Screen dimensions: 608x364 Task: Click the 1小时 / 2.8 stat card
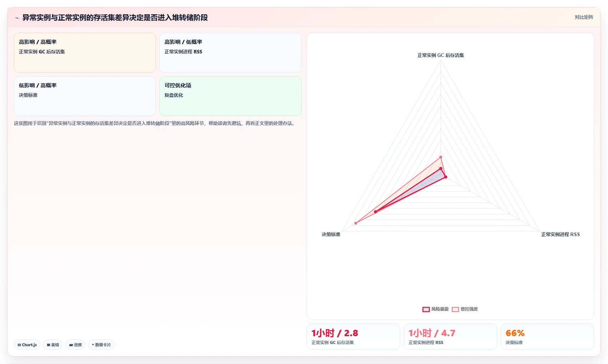click(353, 337)
